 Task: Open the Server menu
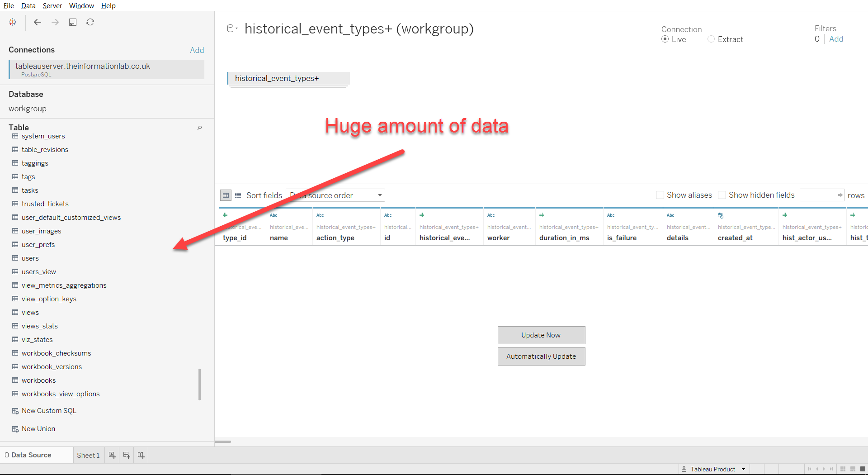point(52,5)
